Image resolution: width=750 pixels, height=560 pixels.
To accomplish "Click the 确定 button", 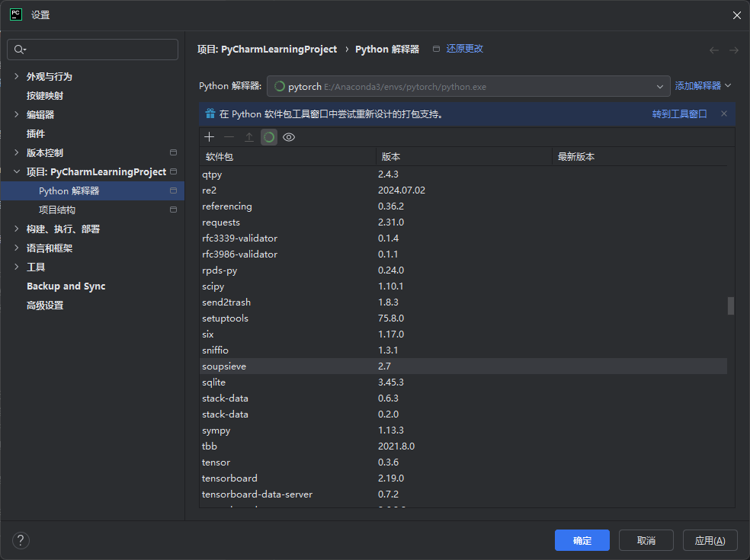I will (x=582, y=540).
